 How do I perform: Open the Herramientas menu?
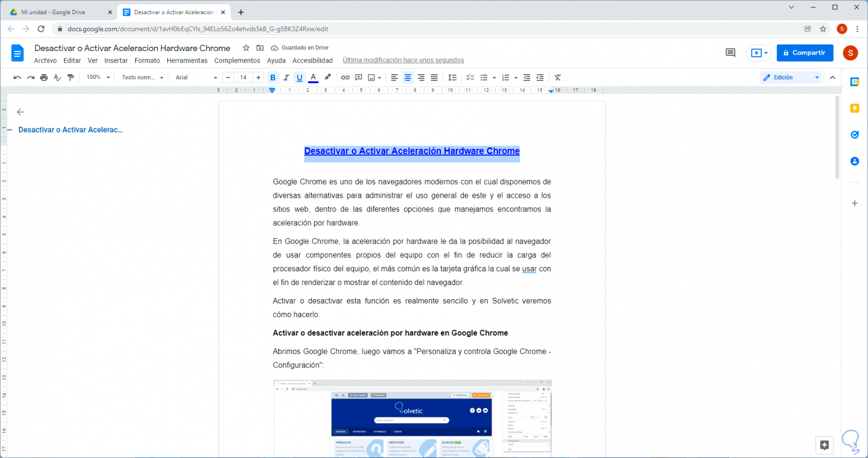click(187, 60)
